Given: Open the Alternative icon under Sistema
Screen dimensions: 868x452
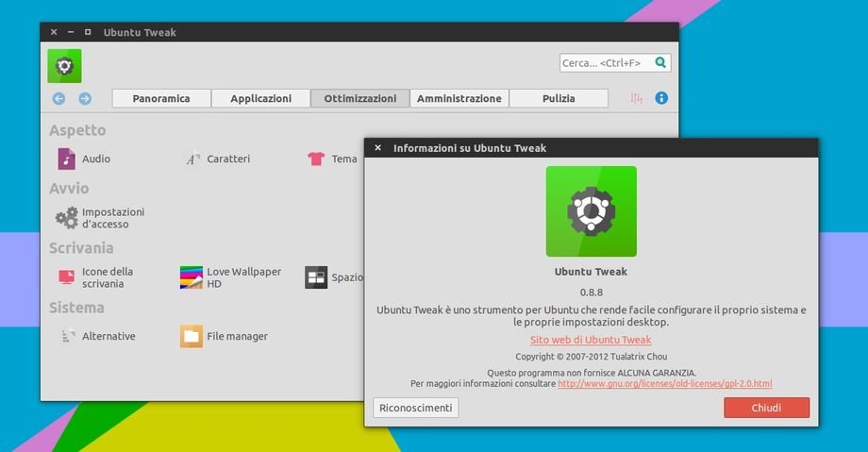Looking at the screenshot, I should (x=68, y=336).
